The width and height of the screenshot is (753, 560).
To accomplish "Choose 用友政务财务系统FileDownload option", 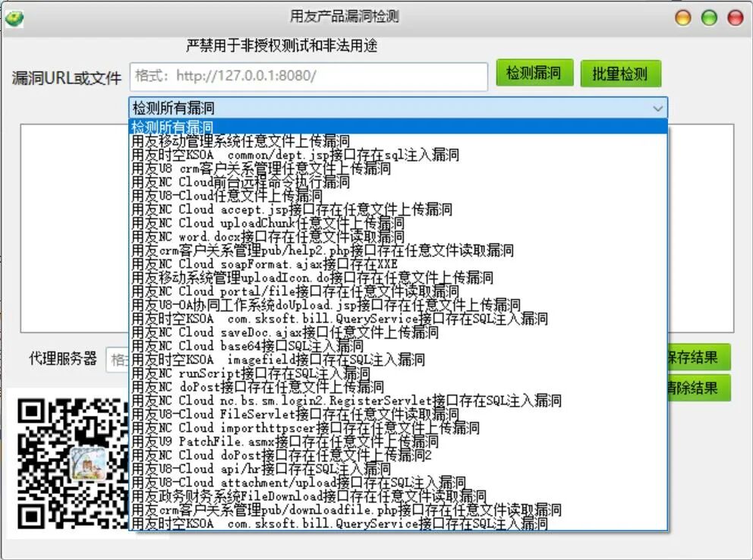I will (398, 497).
